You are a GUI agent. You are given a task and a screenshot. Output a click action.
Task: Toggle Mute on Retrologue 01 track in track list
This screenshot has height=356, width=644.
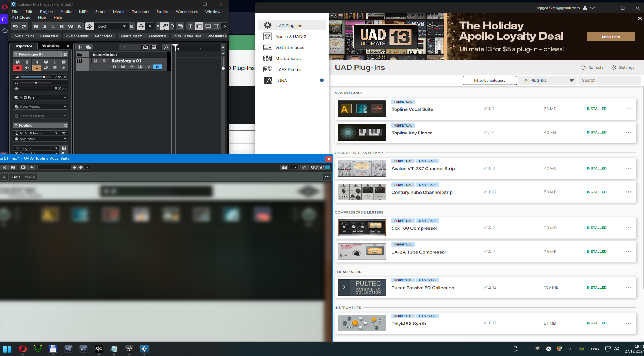[95, 61]
